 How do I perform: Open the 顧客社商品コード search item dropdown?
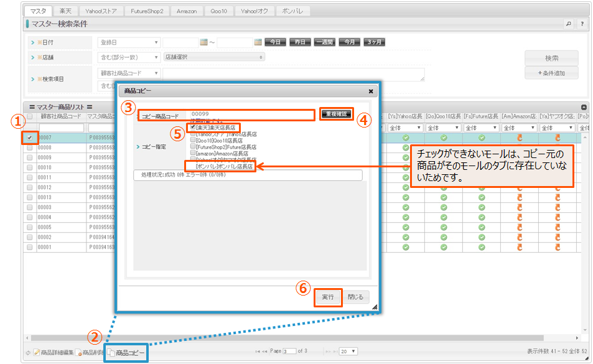coord(129,73)
